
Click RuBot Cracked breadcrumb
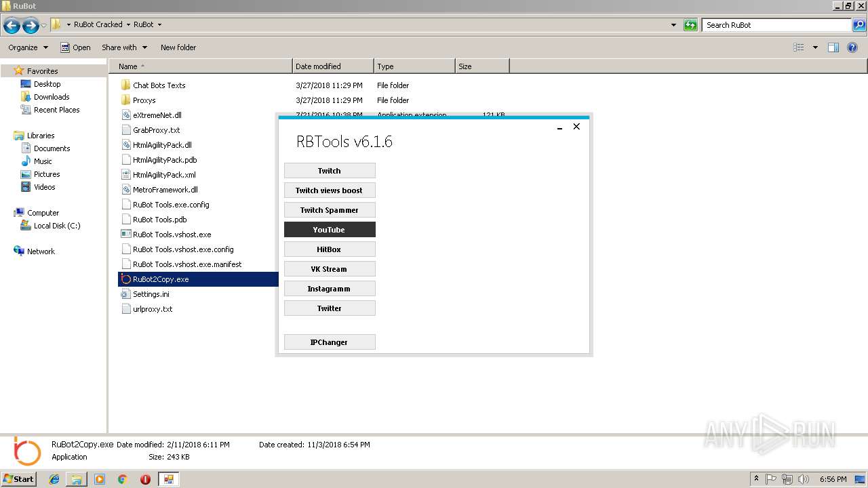[98, 24]
